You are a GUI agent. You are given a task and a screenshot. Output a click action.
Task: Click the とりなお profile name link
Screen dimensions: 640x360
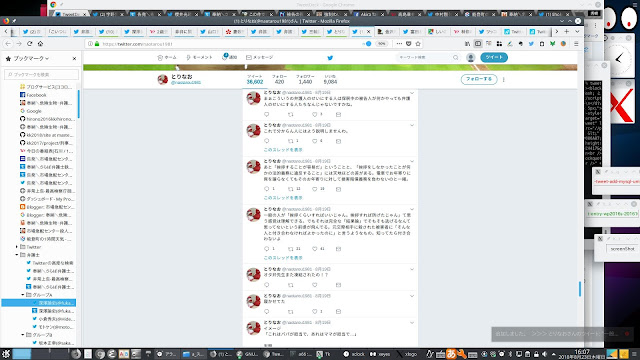(182, 76)
